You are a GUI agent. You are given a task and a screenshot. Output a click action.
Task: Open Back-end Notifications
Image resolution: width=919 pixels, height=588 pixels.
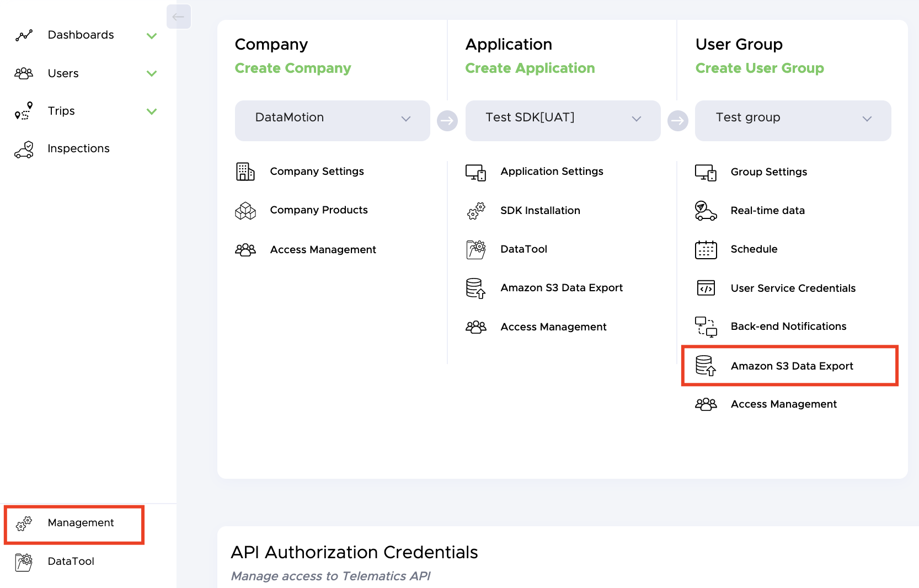[788, 326]
